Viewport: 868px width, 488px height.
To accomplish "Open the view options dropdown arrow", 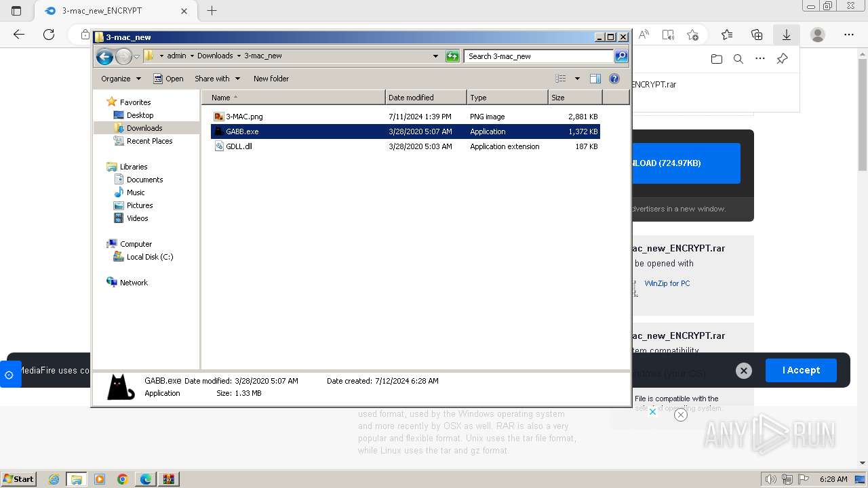I will tap(577, 79).
